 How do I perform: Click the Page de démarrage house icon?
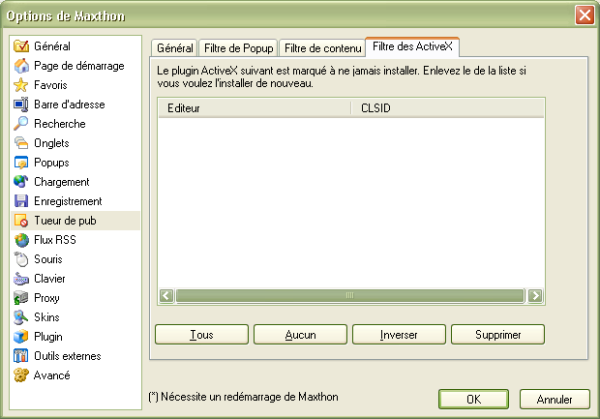[21, 66]
